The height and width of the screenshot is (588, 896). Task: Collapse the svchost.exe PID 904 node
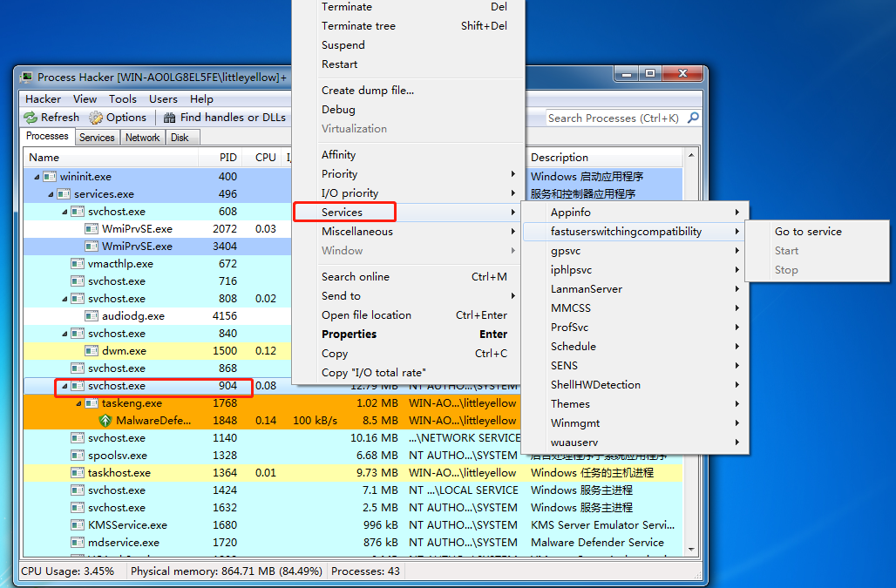click(x=64, y=387)
